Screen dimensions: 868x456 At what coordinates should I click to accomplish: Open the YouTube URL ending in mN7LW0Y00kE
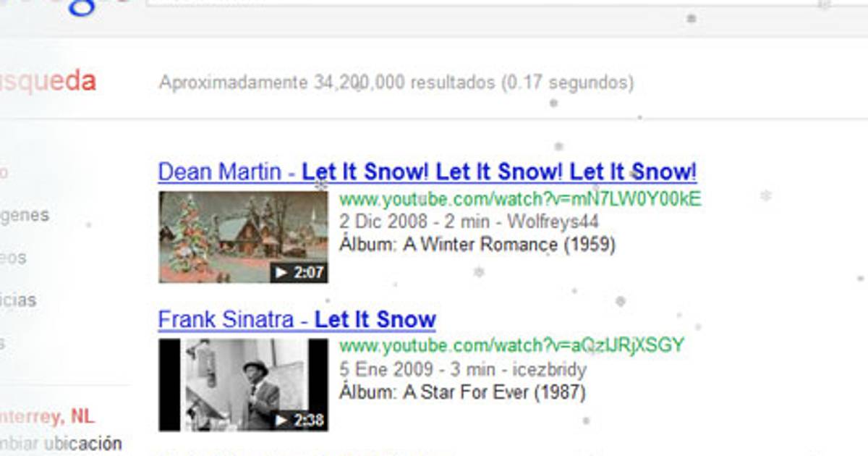click(x=520, y=199)
